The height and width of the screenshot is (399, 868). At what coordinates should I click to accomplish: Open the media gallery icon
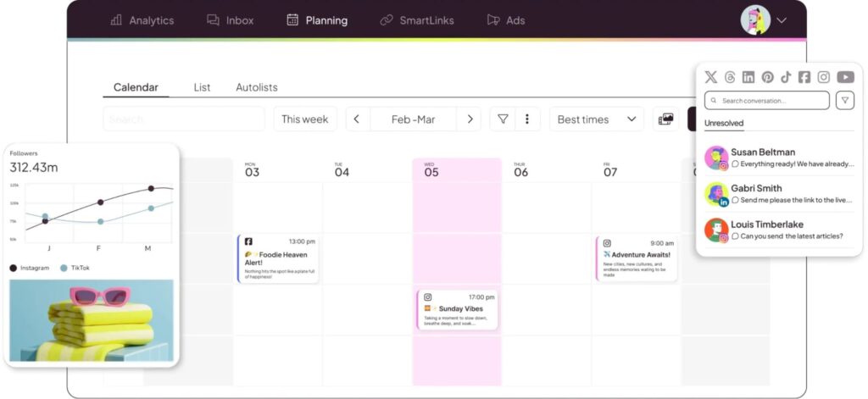point(666,119)
